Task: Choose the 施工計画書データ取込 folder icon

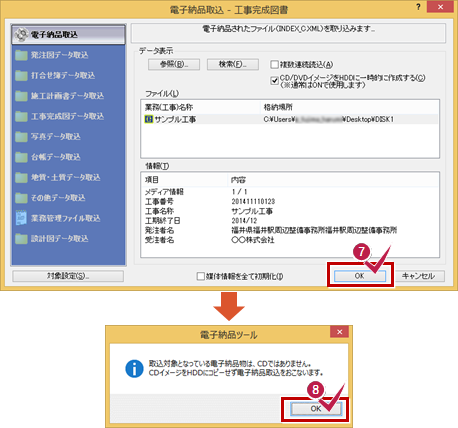Action: coord(21,96)
